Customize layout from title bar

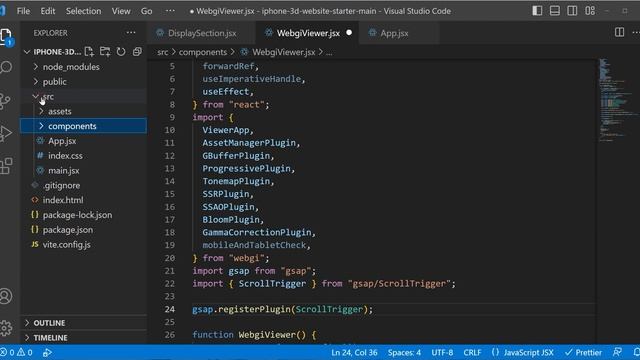[590, 11]
